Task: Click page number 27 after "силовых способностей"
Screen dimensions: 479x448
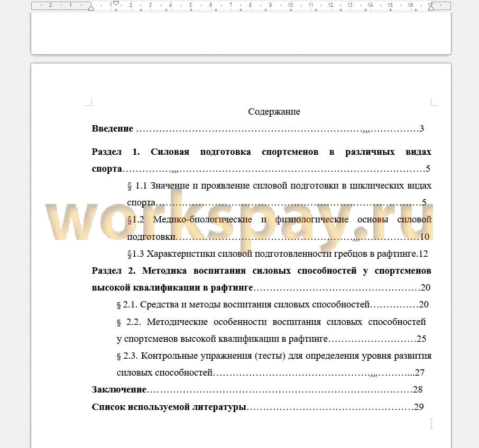Action: click(x=419, y=372)
